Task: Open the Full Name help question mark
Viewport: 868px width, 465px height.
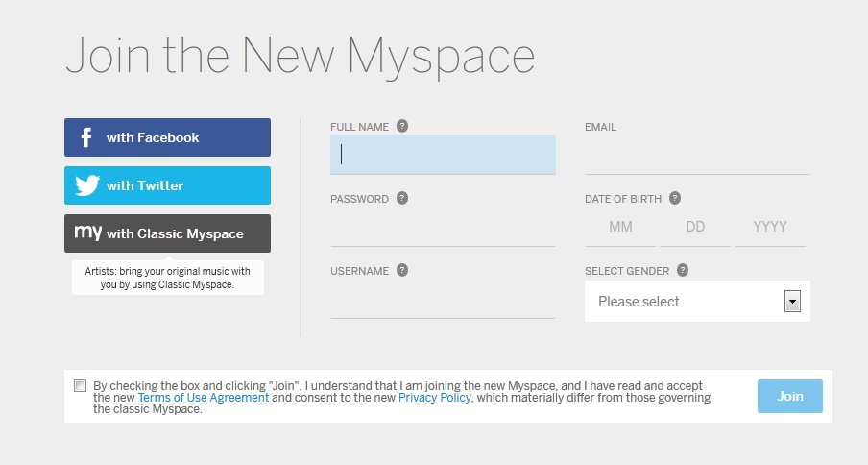Action: coord(402,126)
